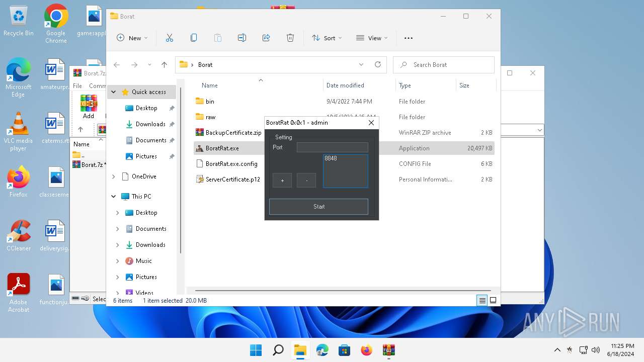This screenshot has width=644, height=362.
Task: Close the BoratRat settings dialog
Action: point(371,123)
